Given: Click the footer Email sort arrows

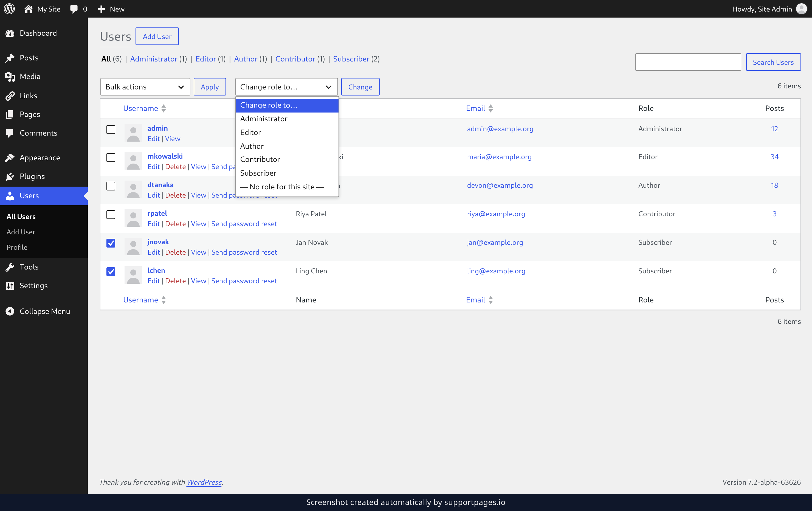Looking at the screenshot, I should (x=491, y=300).
